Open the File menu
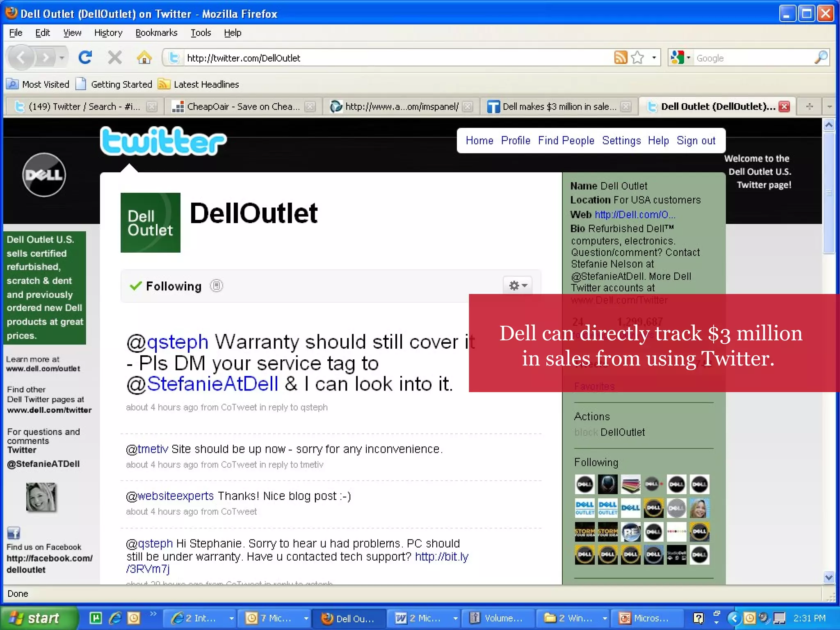Image resolution: width=840 pixels, height=630 pixels. point(16,33)
